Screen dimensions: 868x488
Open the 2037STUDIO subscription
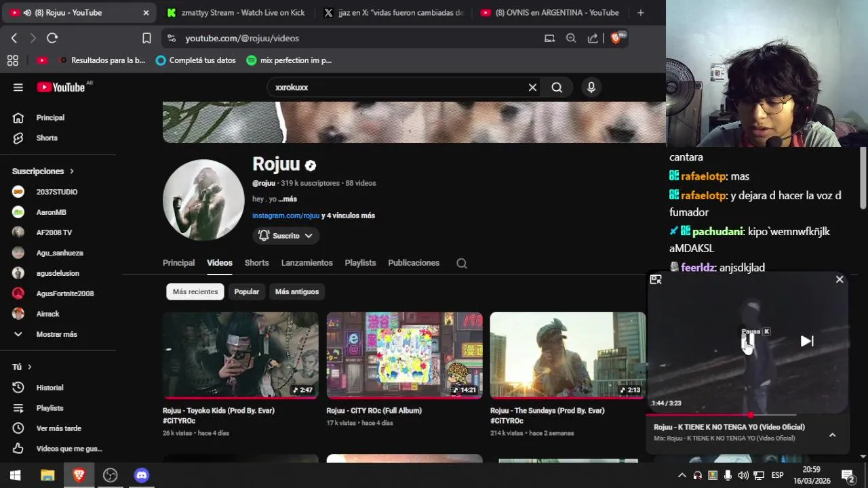(x=58, y=192)
